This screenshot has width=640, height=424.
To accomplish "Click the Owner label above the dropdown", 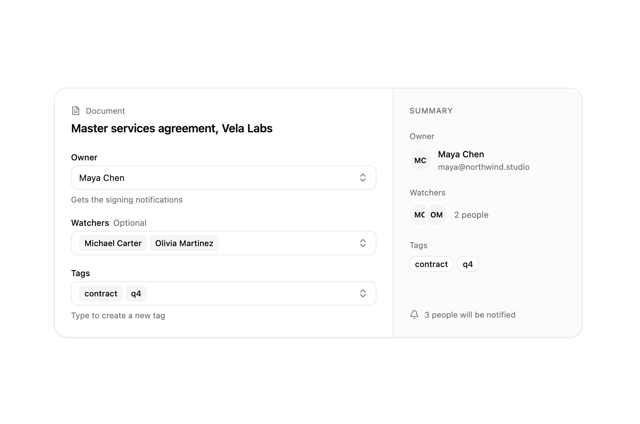I will [84, 158].
